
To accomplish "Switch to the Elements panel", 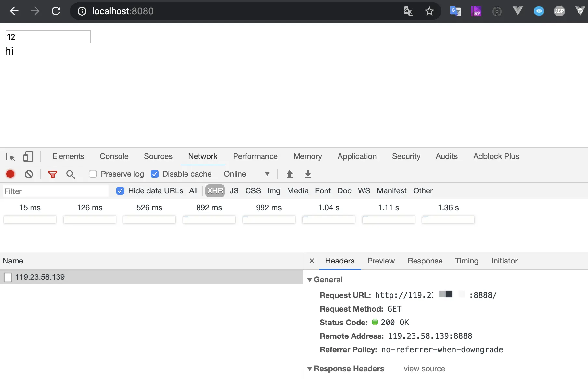I will [x=68, y=156].
